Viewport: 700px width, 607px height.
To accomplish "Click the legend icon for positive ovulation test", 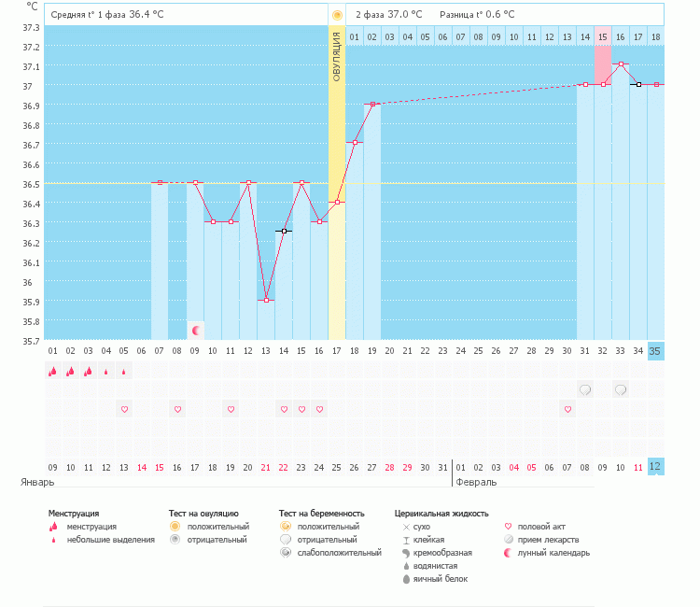I will [175, 527].
